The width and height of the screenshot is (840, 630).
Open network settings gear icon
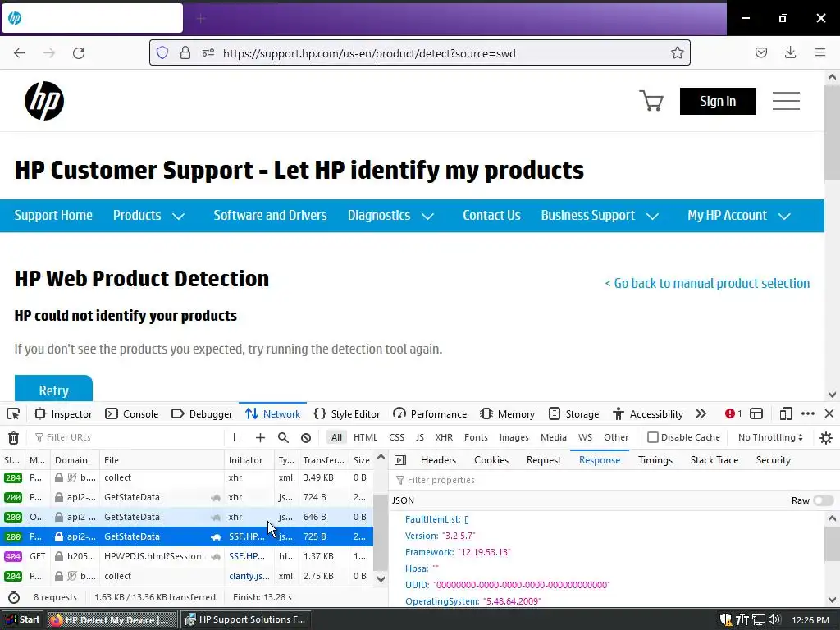[826, 438]
